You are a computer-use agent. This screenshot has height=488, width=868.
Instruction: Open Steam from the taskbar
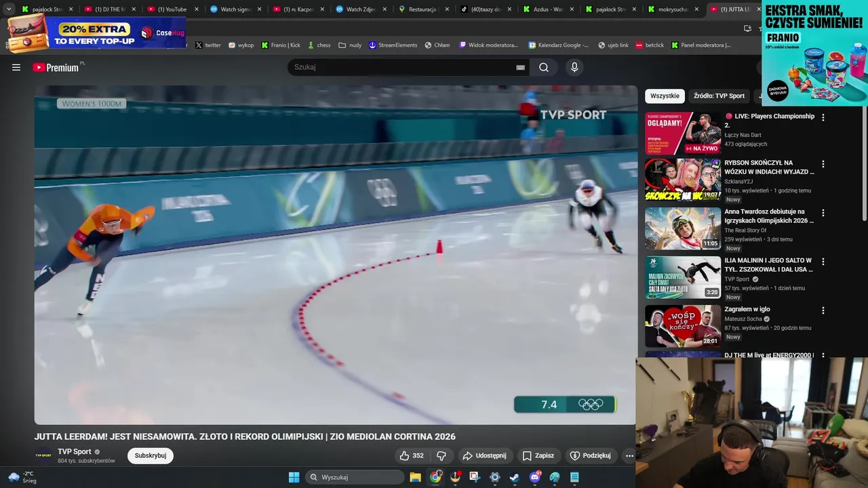click(515, 477)
